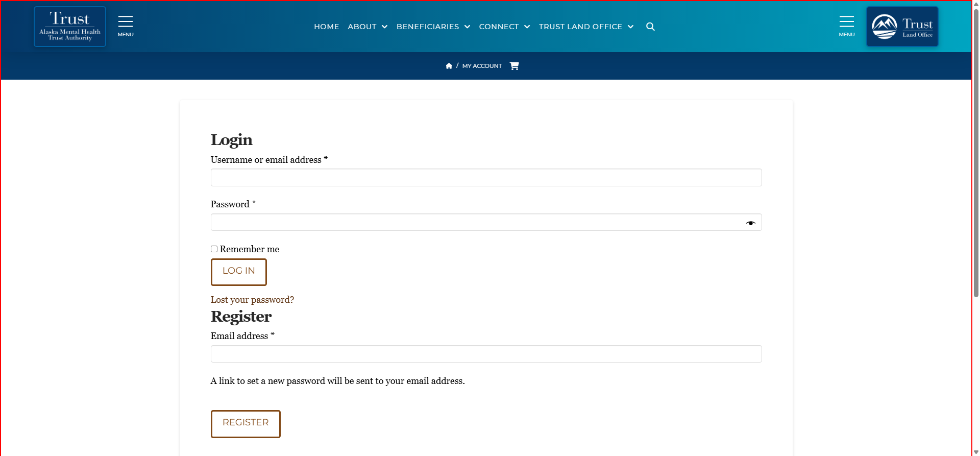Enable the Remember me checkbox
The image size is (980, 456).
click(x=214, y=249)
